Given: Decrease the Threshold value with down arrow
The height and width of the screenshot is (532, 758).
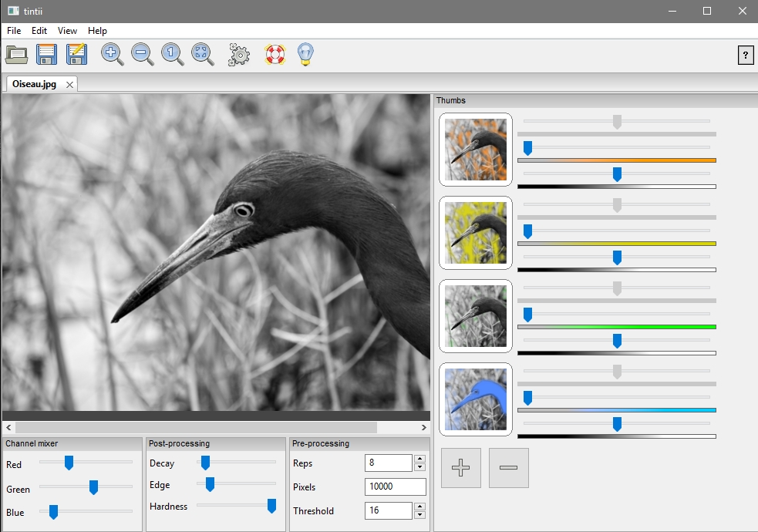Looking at the screenshot, I should 419,514.
